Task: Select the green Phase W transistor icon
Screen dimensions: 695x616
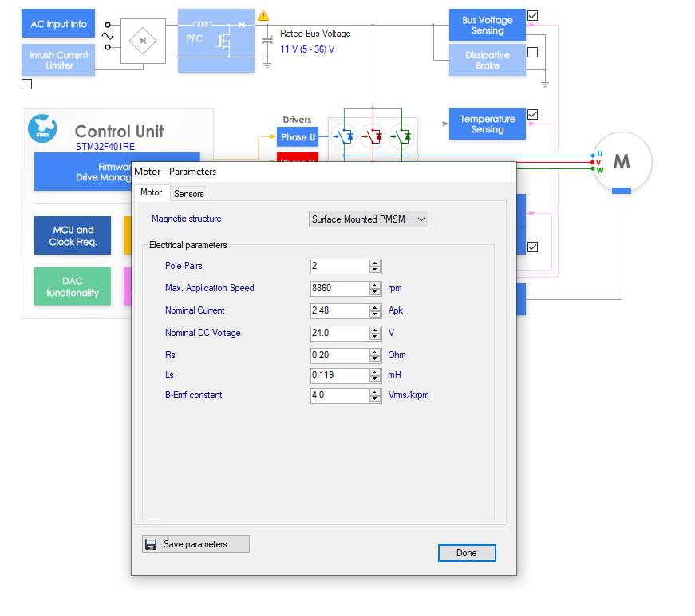Action: point(401,136)
